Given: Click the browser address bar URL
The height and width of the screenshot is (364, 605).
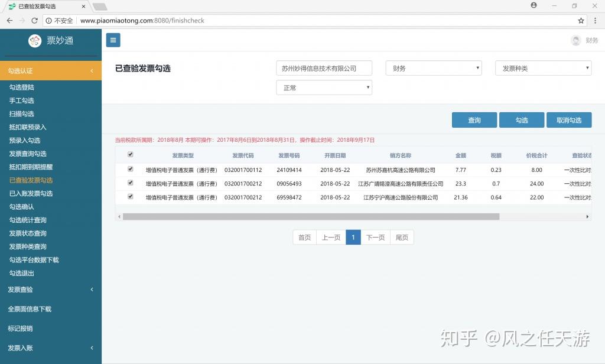Looking at the screenshot, I should coord(142,21).
